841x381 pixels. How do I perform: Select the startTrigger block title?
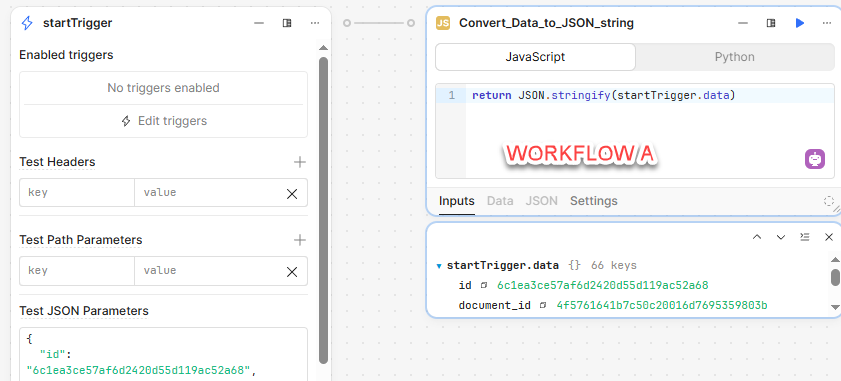point(77,23)
